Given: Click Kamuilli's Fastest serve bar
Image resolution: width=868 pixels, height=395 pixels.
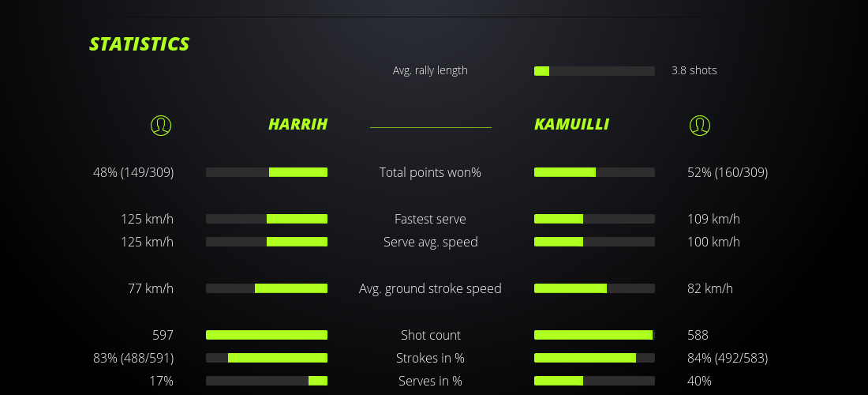Looking at the screenshot, I should (x=594, y=219).
